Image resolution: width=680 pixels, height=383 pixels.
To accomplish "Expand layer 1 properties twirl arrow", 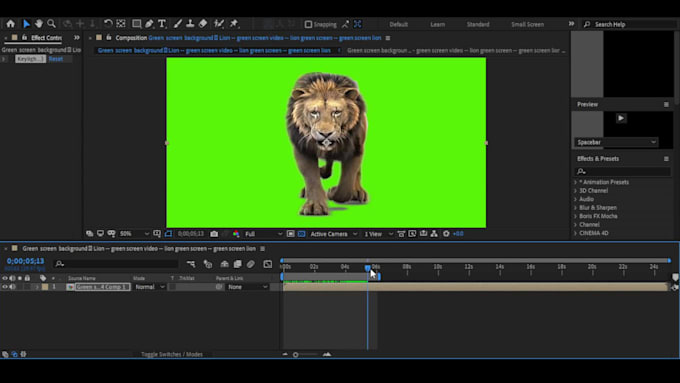I will [37, 287].
